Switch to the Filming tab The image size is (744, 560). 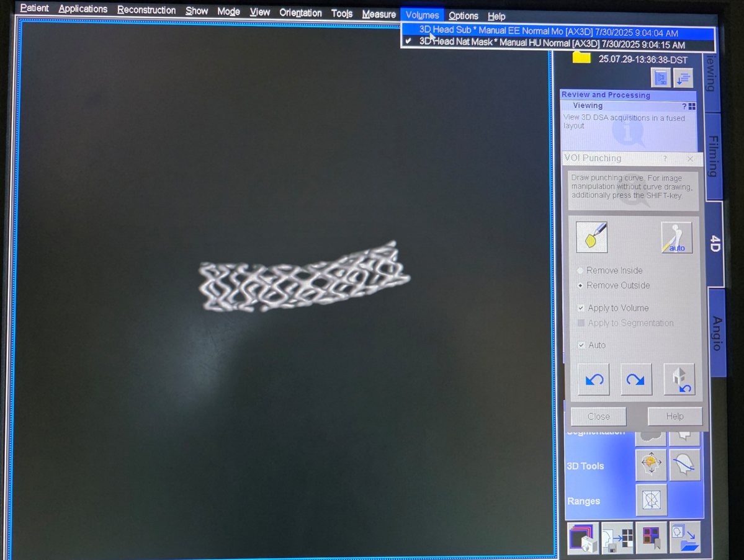point(713,156)
